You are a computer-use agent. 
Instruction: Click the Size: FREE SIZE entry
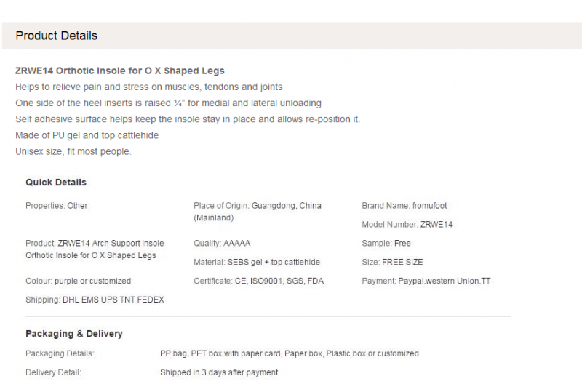tap(392, 262)
